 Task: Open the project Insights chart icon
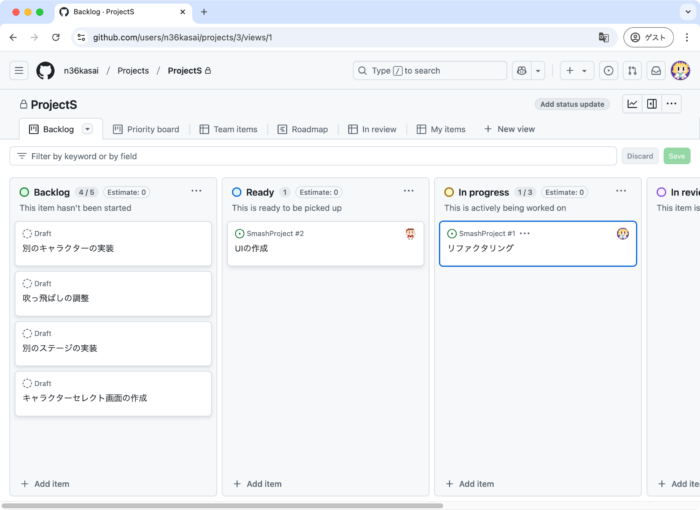point(632,104)
